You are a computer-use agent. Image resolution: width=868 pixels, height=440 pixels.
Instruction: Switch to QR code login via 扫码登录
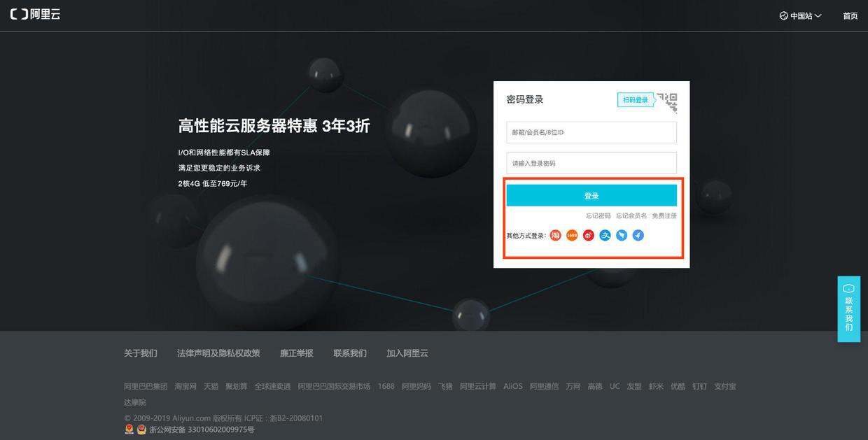coord(636,100)
